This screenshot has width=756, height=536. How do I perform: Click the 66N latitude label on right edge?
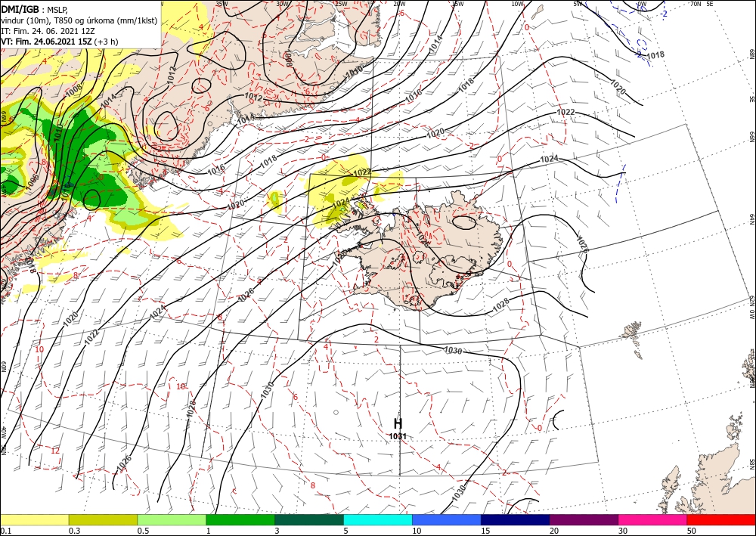[751, 137]
